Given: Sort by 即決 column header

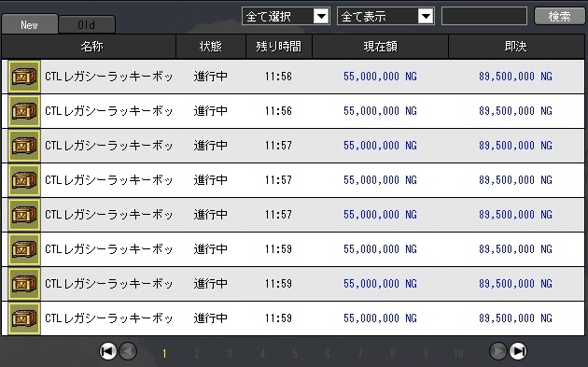Looking at the screenshot, I should click(x=516, y=47).
